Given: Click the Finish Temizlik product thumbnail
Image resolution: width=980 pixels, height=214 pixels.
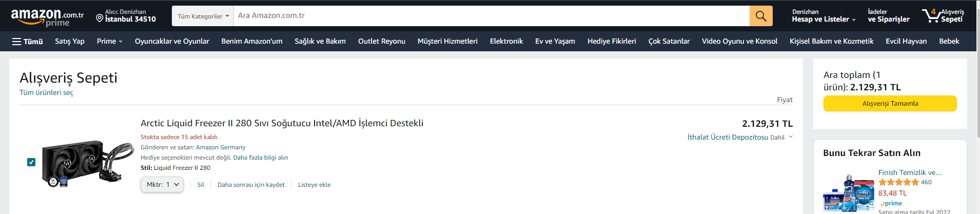Looking at the screenshot, I should [x=849, y=193].
